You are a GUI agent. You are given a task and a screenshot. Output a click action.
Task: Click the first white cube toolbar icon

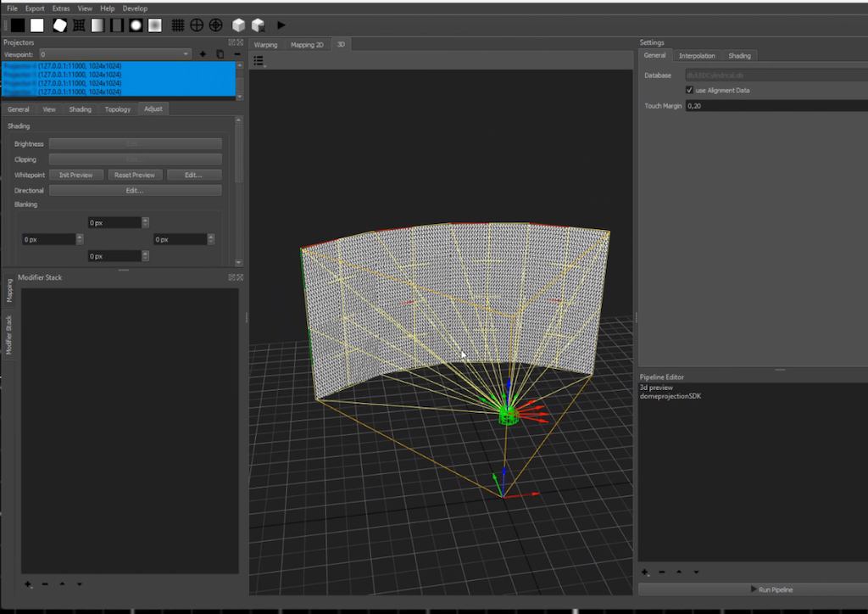point(239,25)
